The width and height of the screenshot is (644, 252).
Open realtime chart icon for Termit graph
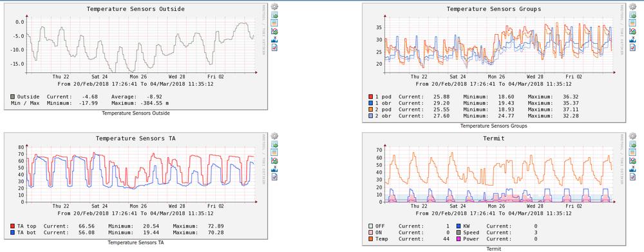click(633, 160)
